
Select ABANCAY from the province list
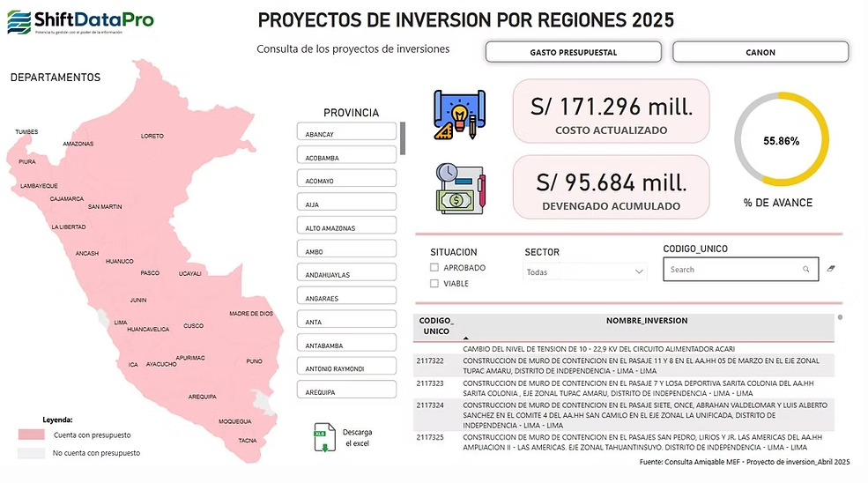[346, 131]
